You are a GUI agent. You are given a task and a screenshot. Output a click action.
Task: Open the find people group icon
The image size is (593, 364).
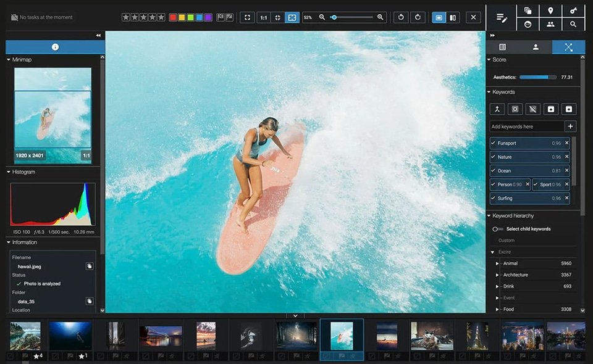pos(550,24)
